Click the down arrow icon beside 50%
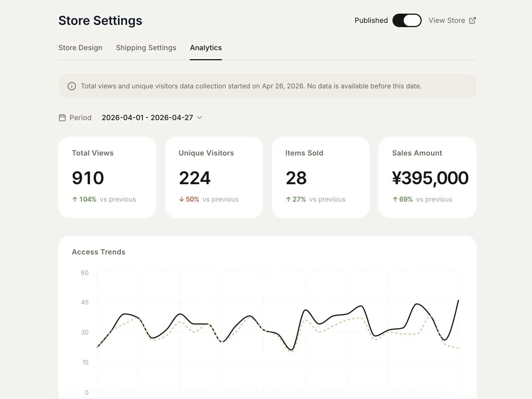 point(181,199)
